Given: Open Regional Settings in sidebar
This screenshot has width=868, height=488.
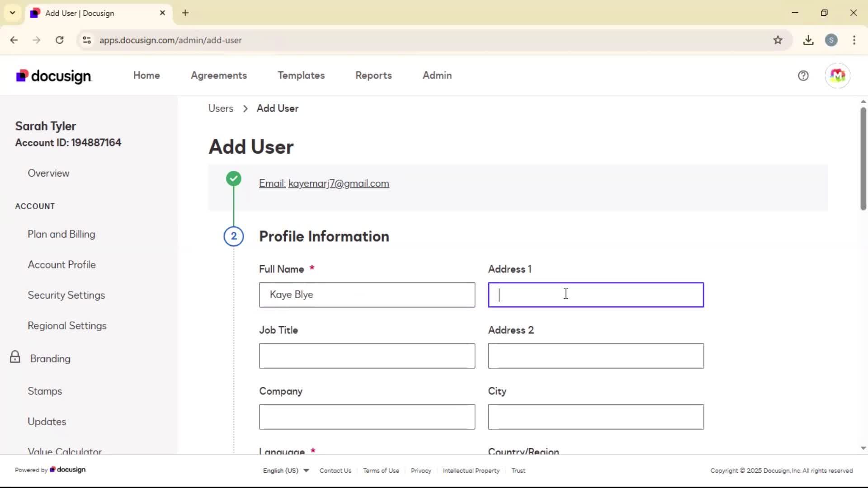Looking at the screenshot, I should [x=67, y=325].
